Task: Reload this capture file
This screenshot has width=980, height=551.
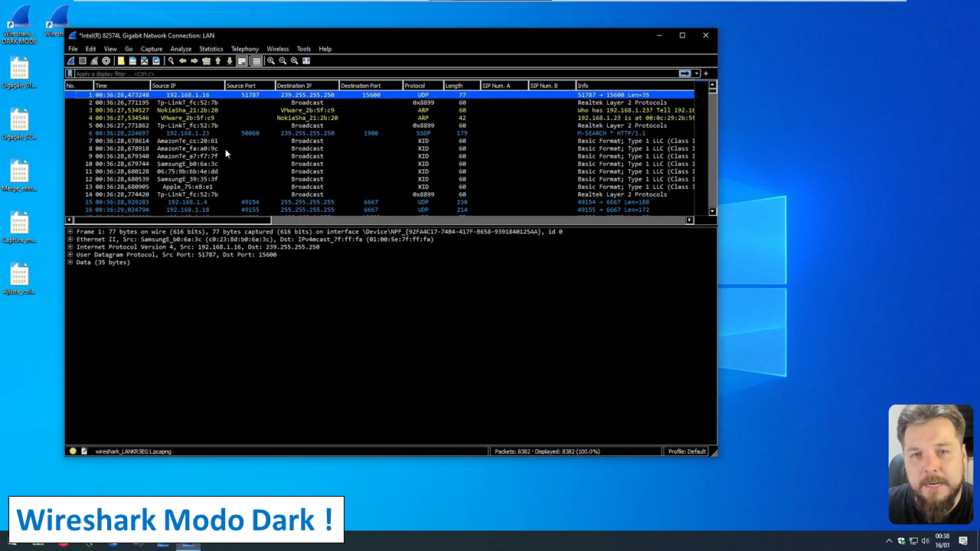Action: [x=155, y=61]
